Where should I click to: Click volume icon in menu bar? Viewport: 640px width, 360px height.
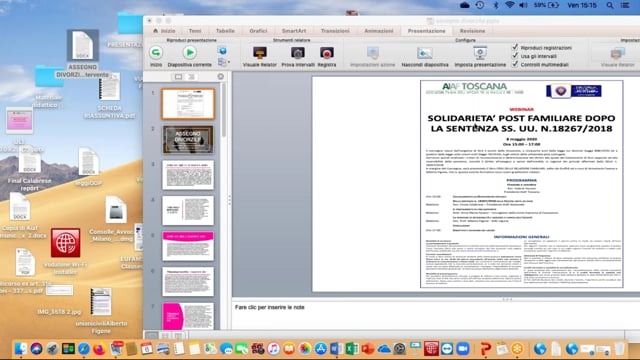[523, 5]
